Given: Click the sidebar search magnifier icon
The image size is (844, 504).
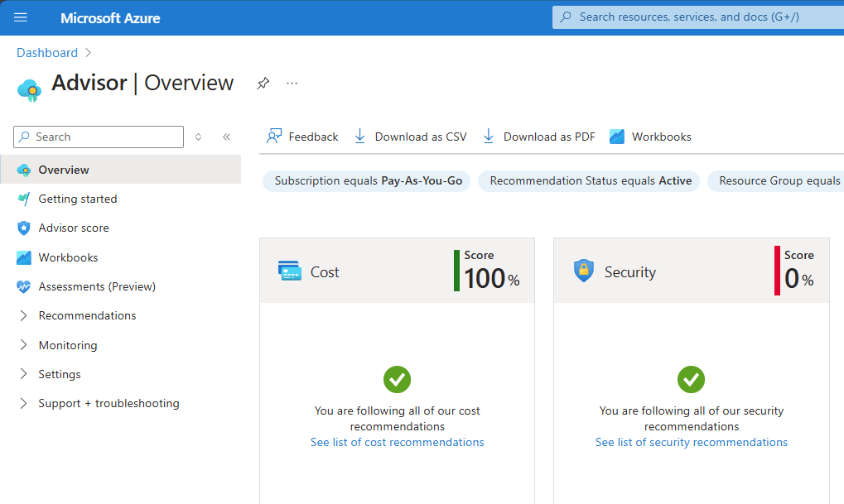Looking at the screenshot, I should 24,137.
